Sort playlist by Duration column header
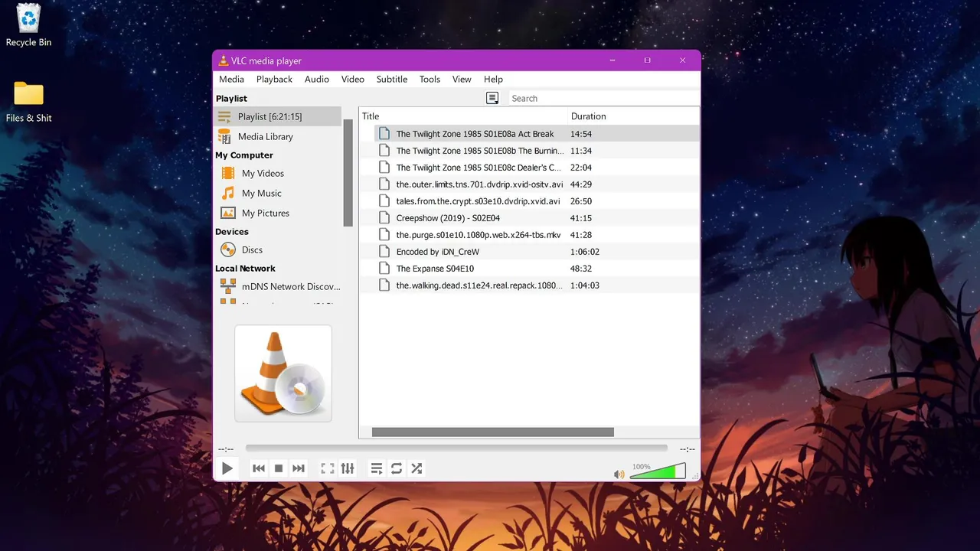The width and height of the screenshot is (980, 551). tap(633, 116)
